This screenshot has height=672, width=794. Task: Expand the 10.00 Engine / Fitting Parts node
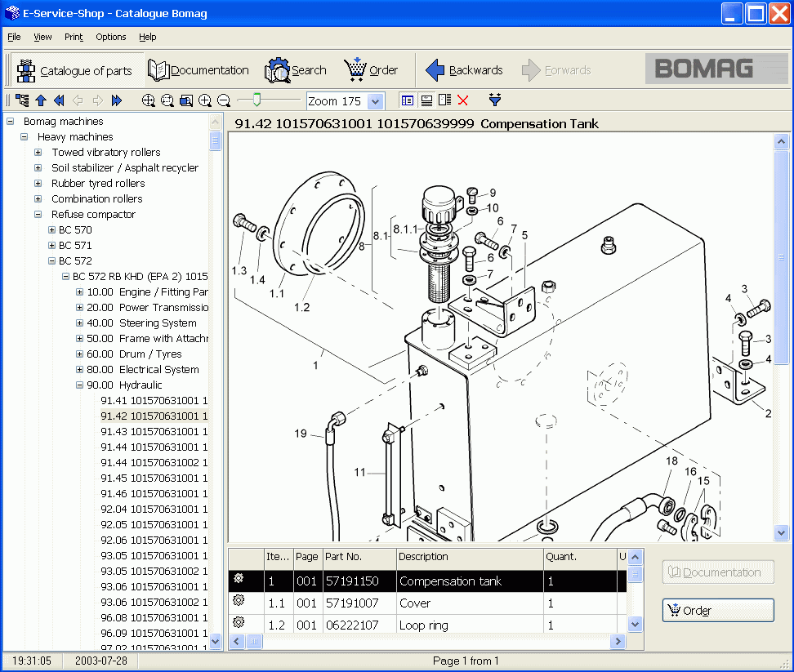[x=79, y=292]
